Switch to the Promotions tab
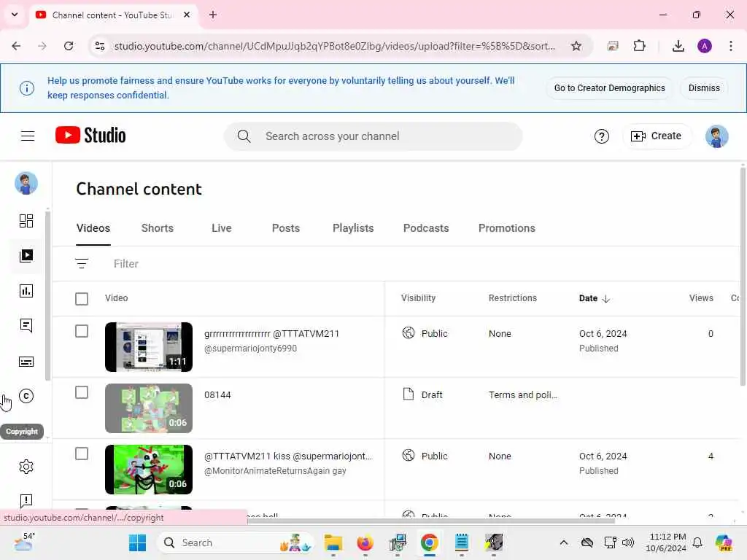This screenshot has height=560, width=747. tap(507, 228)
